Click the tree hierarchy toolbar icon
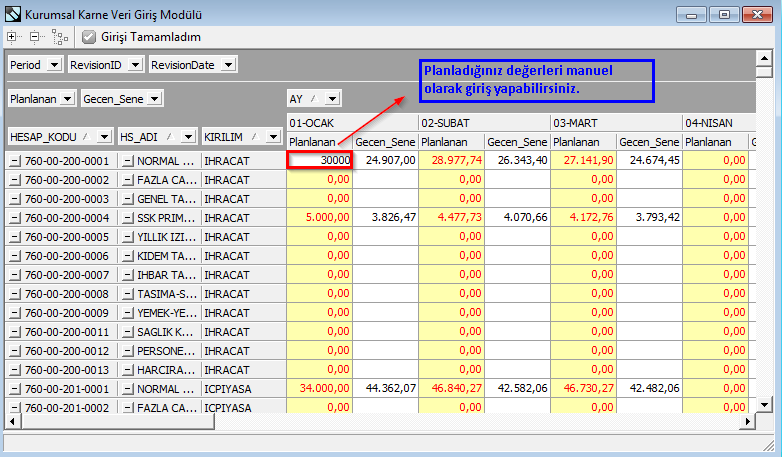 click(60, 37)
